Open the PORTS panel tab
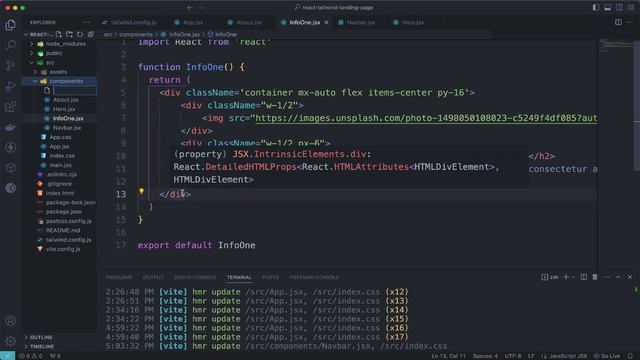 (270, 277)
